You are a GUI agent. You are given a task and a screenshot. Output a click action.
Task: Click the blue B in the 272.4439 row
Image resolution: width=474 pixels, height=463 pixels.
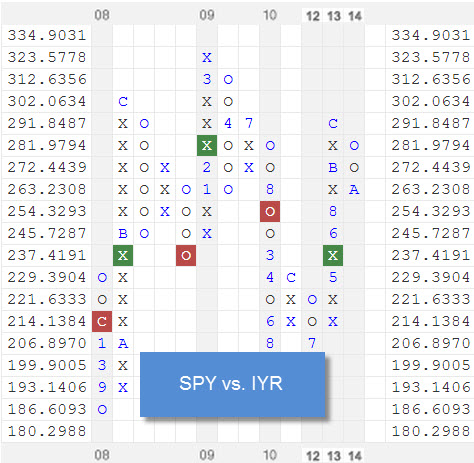click(333, 167)
